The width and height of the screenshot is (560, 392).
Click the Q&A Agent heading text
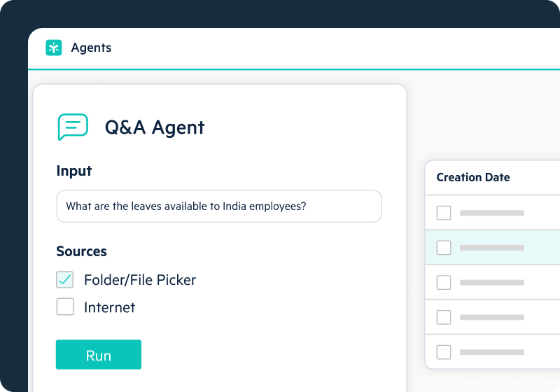[155, 127]
